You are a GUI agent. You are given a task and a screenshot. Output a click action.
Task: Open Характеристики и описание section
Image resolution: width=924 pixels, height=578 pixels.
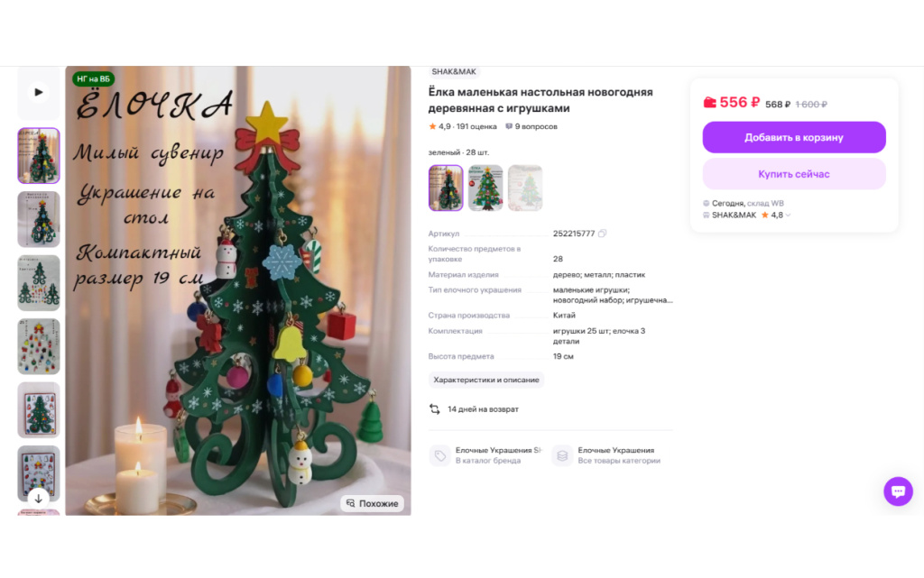pos(486,380)
